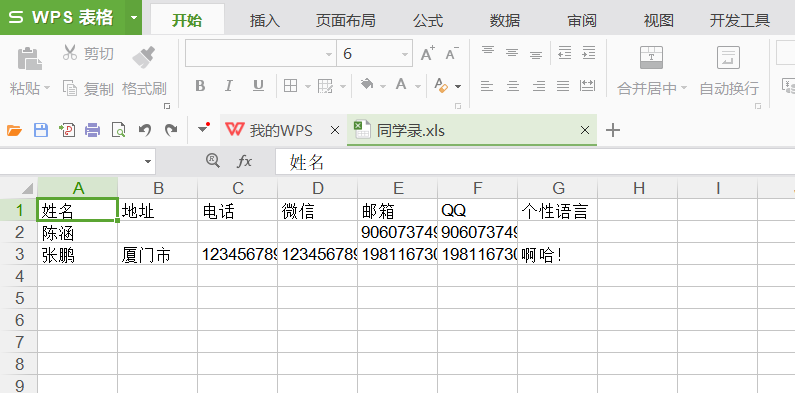Expand the Merge and Center dropdown arrow
The width and height of the screenshot is (795, 393).
[684, 88]
